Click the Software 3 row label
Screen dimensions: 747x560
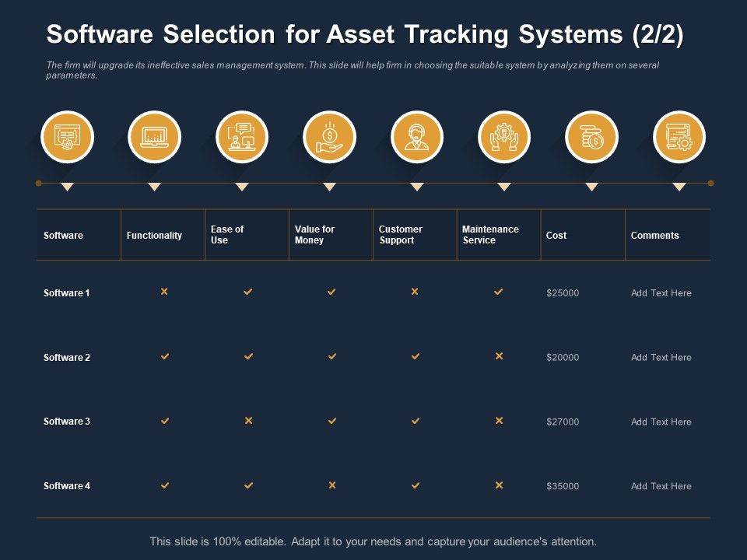point(67,422)
